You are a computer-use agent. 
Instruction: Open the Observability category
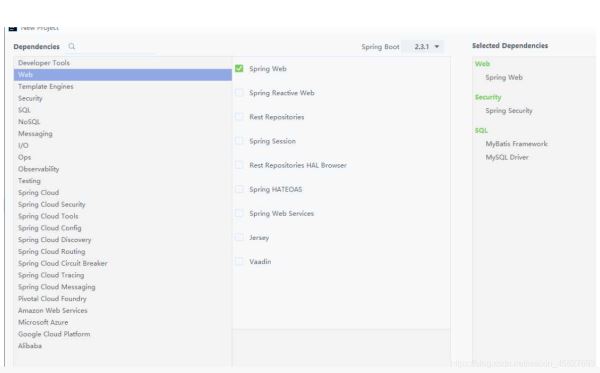(123, 169)
